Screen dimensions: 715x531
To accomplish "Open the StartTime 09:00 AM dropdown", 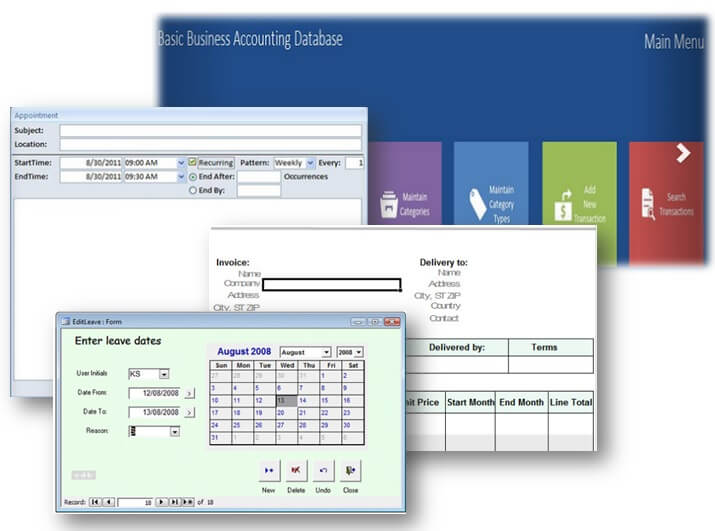I will tap(181, 163).
